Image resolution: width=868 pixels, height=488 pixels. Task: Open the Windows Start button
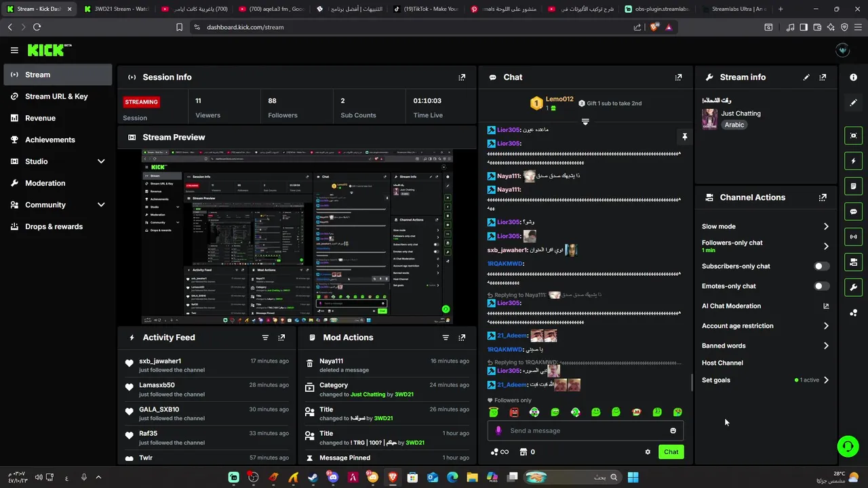pos(633,478)
